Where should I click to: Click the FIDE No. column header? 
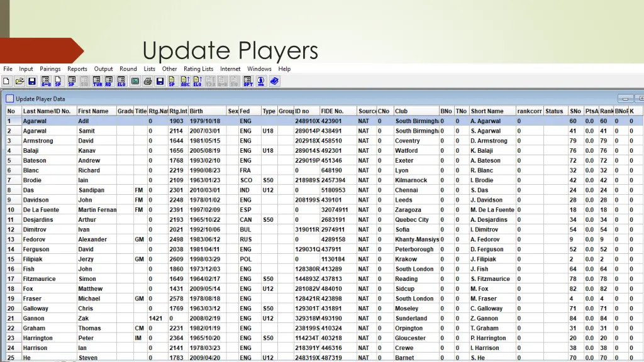click(332, 111)
